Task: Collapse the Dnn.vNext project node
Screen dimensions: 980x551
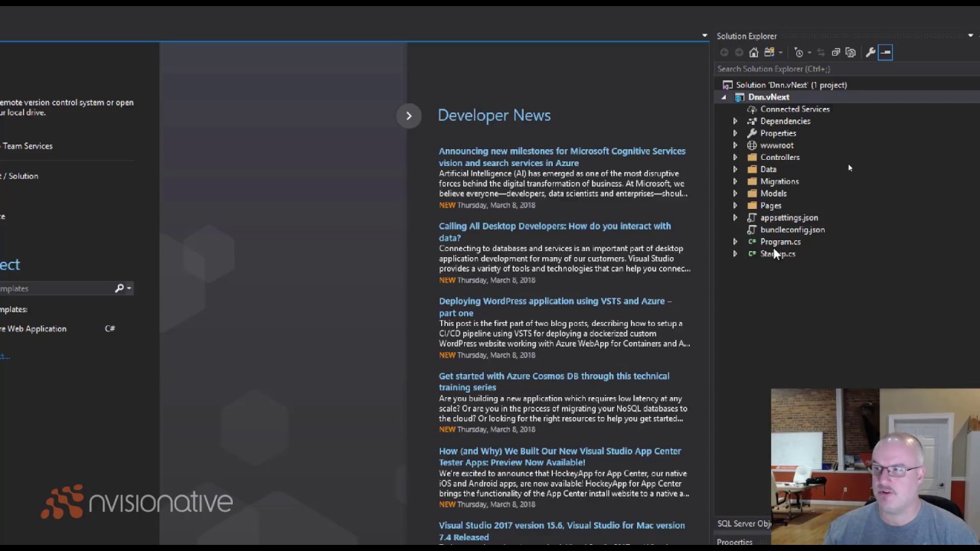Action: coord(724,97)
